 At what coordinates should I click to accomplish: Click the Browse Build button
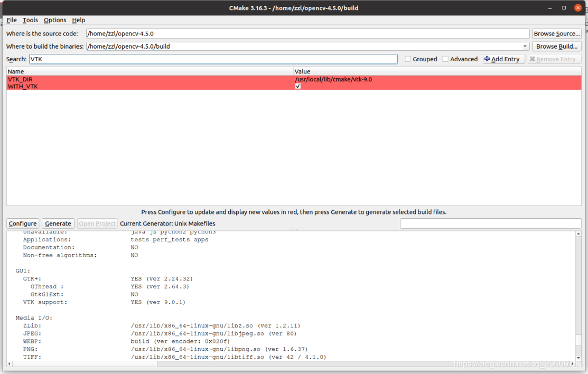tap(556, 46)
